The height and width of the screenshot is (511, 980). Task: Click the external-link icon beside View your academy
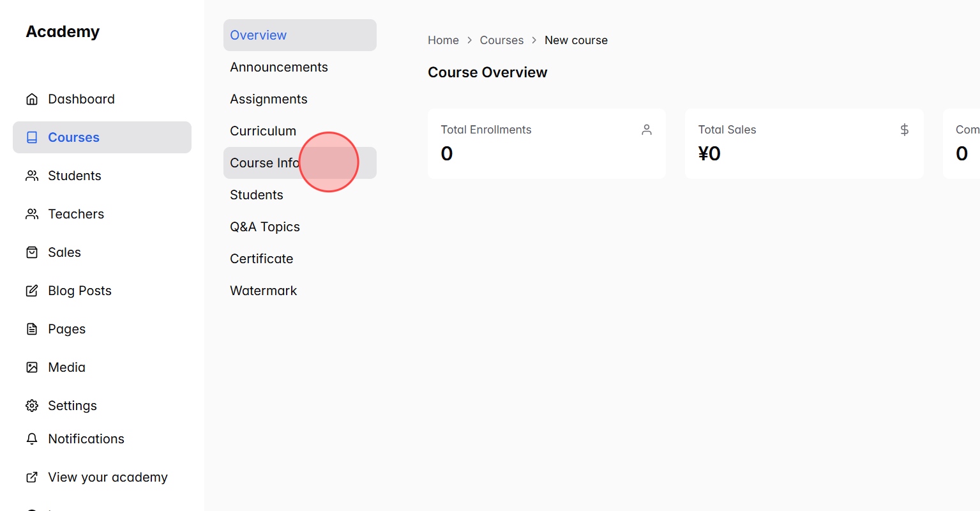[32, 477]
